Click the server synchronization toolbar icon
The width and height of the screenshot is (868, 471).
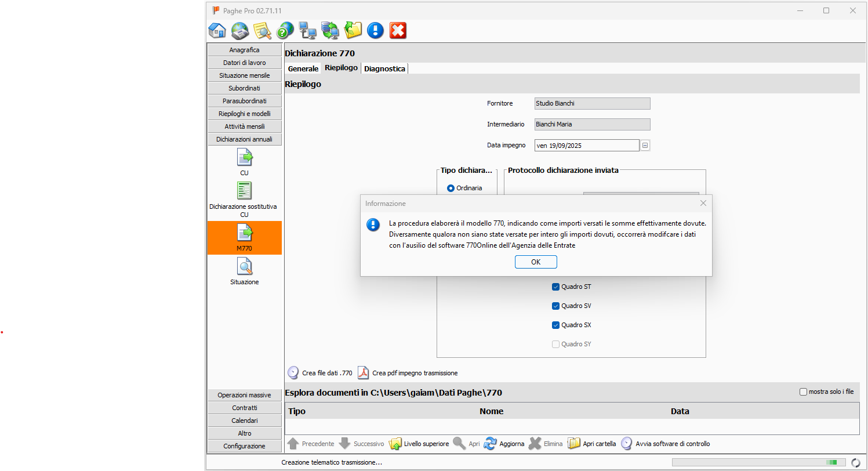tap(330, 30)
